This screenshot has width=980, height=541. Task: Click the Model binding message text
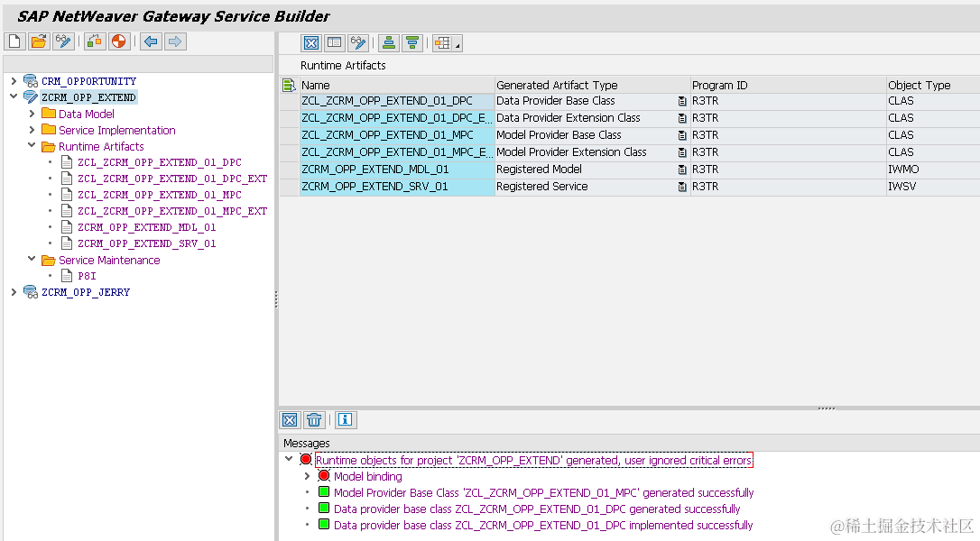[367, 477]
